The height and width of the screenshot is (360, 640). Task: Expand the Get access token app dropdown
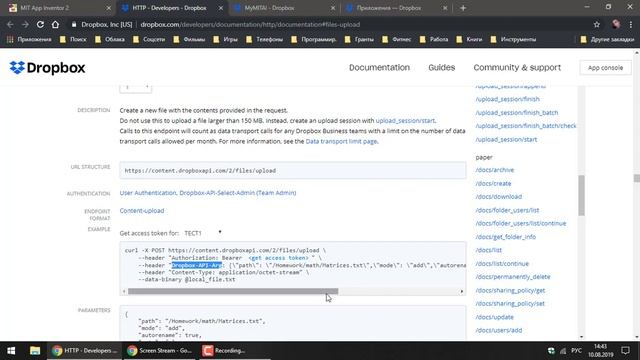click(x=203, y=233)
